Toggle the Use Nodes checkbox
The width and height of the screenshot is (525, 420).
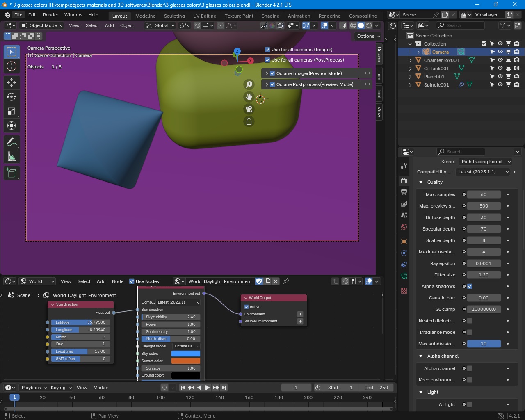coord(132,281)
